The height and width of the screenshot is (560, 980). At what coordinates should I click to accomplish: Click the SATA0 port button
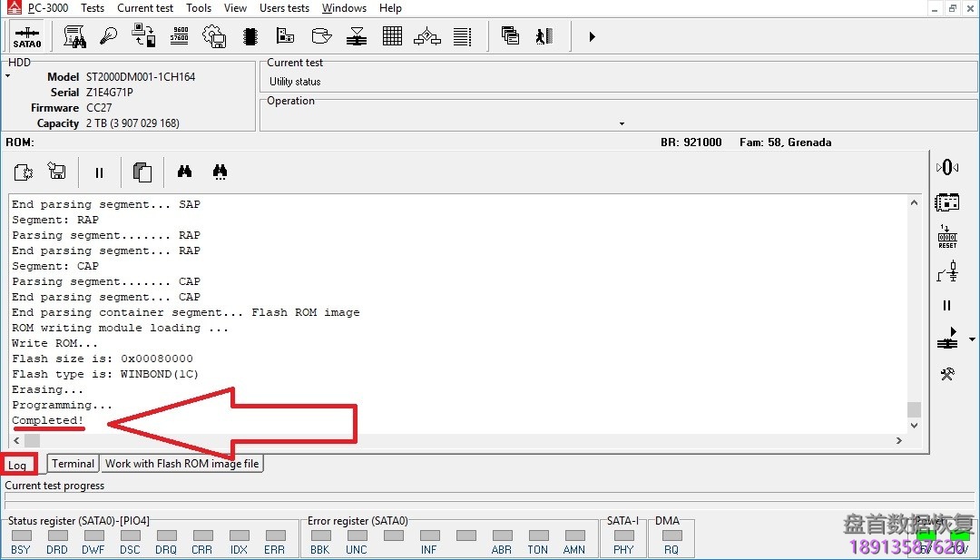tap(27, 37)
